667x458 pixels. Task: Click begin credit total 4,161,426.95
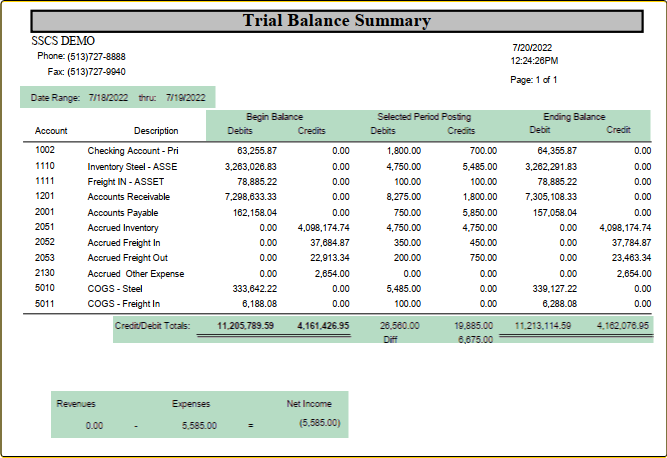pos(323,326)
